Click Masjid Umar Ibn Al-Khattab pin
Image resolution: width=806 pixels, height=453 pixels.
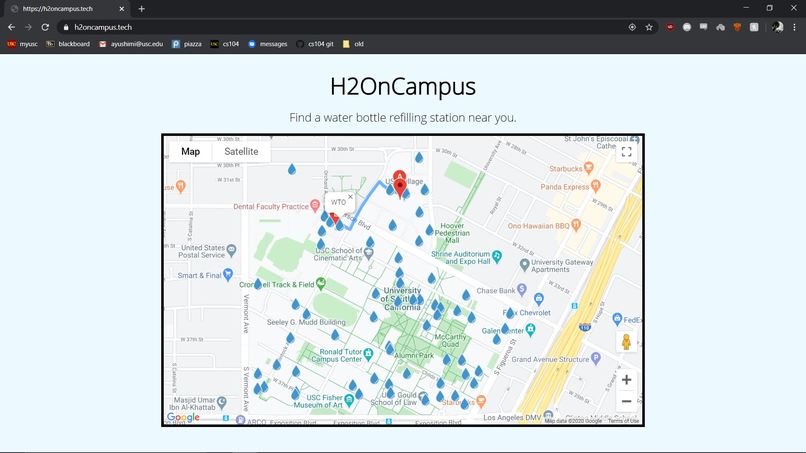pyautogui.click(x=222, y=402)
